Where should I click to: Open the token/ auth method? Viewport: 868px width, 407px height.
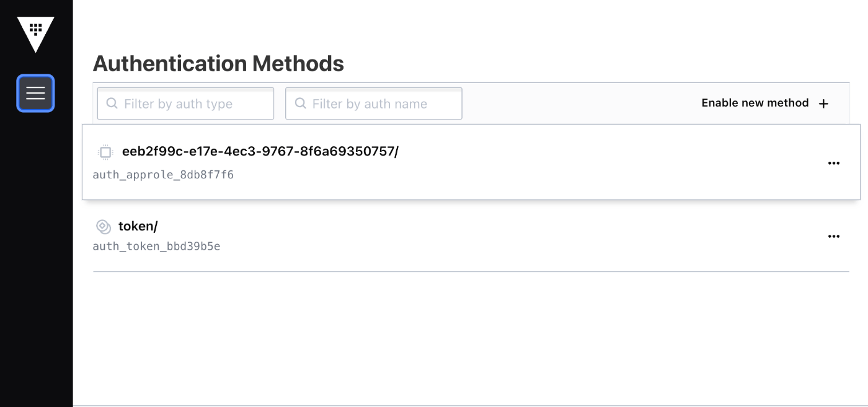(138, 226)
